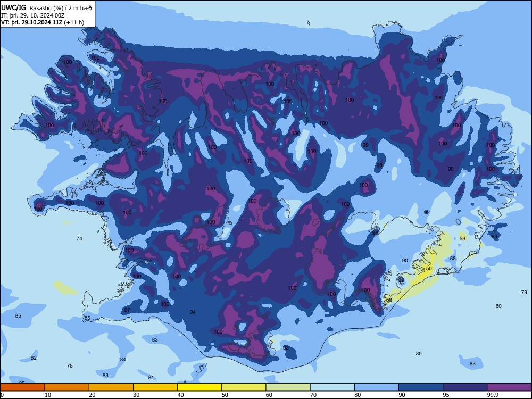Pick the purple legend swatch above 99.9
The width and height of the screenshot is (532, 399).
(509, 387)
